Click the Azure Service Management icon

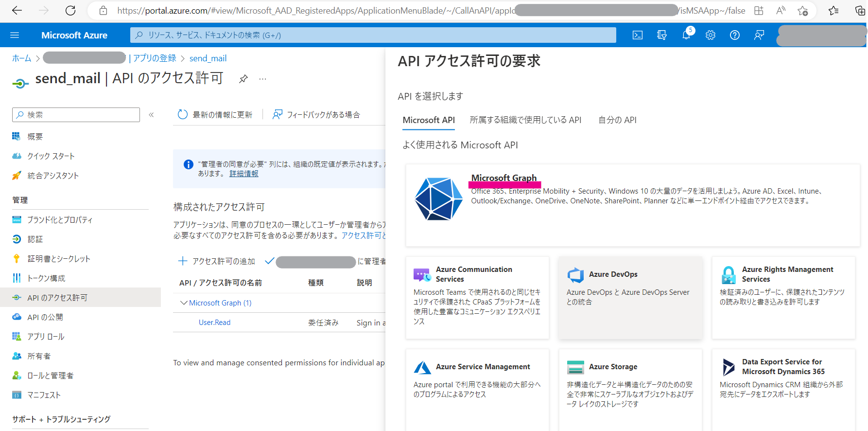click(x=422, y=367)
